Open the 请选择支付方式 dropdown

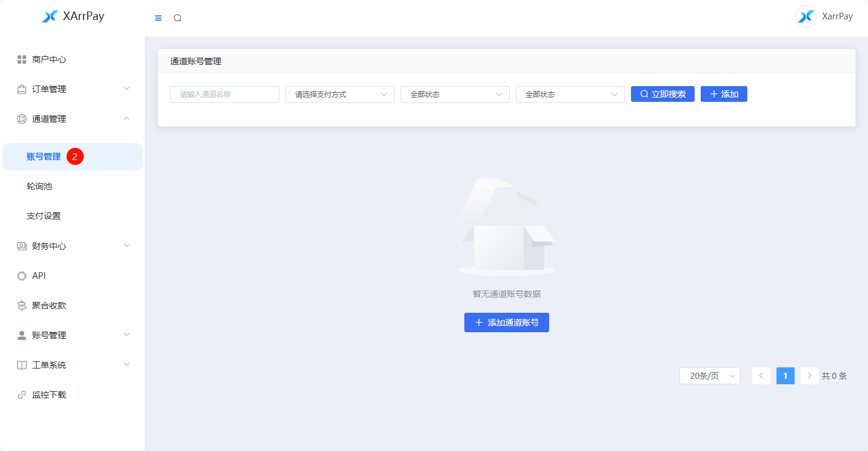(339, 95)
